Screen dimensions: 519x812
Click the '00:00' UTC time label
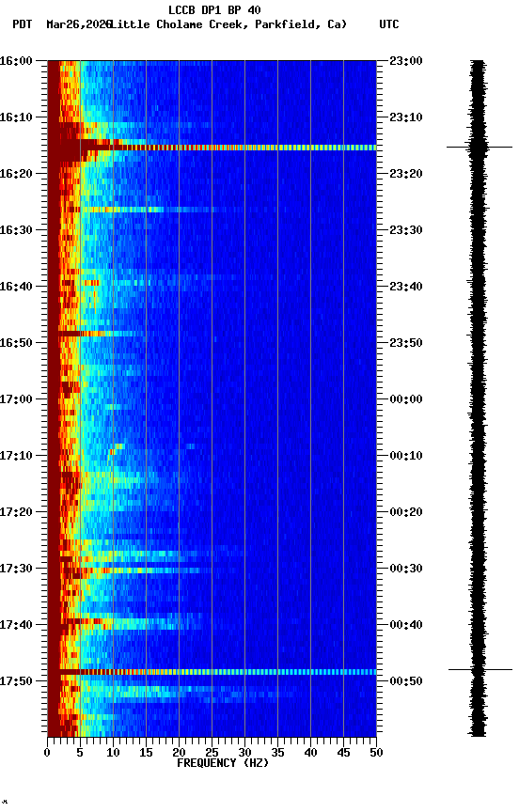406,399
